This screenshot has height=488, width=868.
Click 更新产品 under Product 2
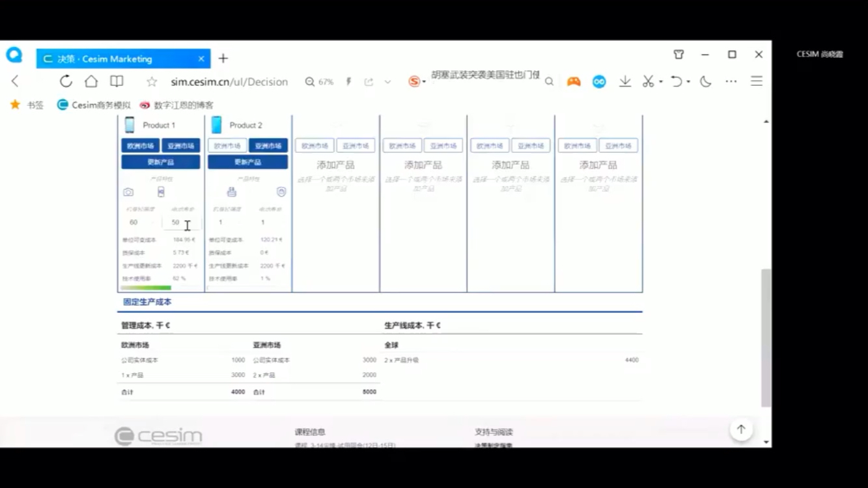[x=247, y=162]
